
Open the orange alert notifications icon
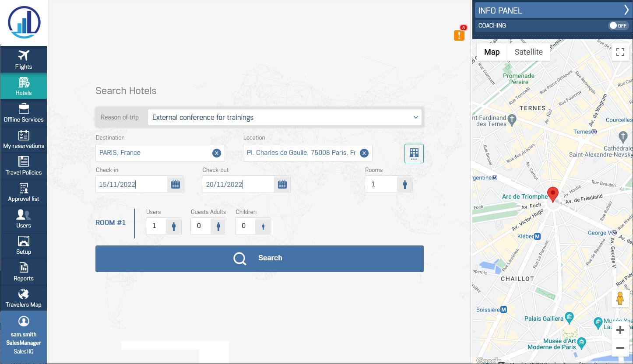pos(459,35)
